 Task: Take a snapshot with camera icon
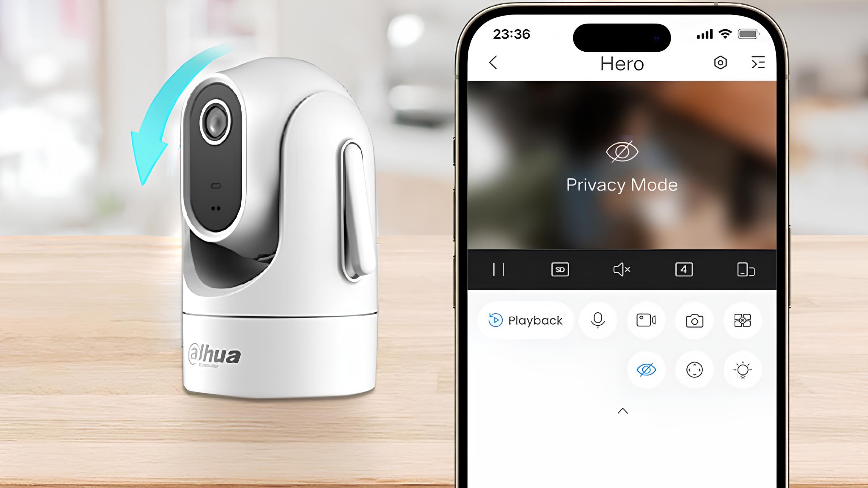point(694,321)
